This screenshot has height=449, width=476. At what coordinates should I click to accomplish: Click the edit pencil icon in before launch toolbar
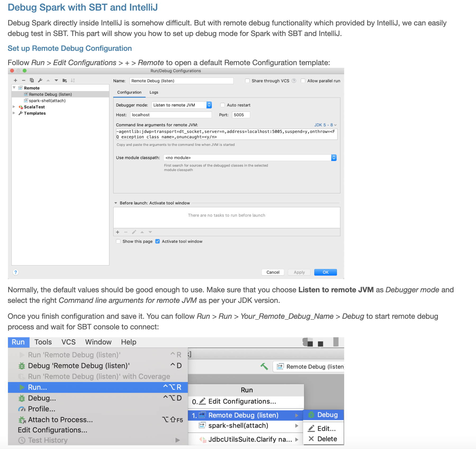tap(134, 232)
